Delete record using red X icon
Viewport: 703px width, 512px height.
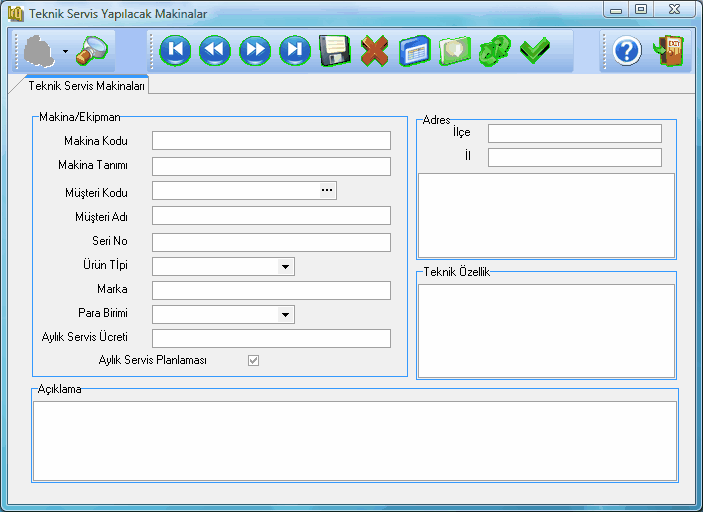click(x=374, y=50)
